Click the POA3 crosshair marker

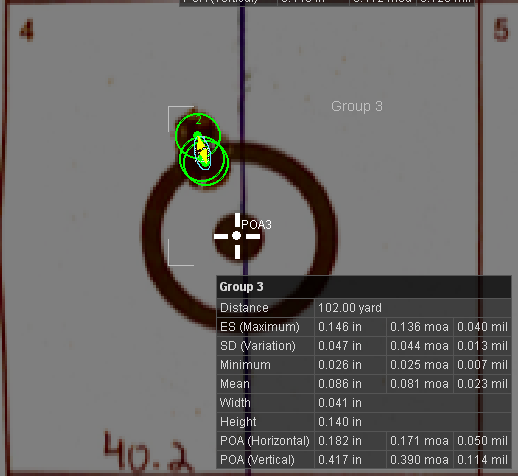[237, 236]
